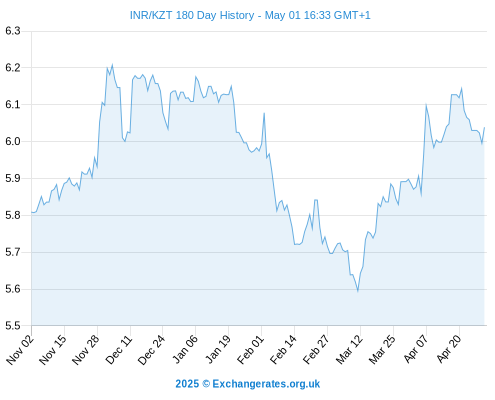Click the Dec 24 date label
The height and width of the screenshot is (400, 495).
coord(151,349)
